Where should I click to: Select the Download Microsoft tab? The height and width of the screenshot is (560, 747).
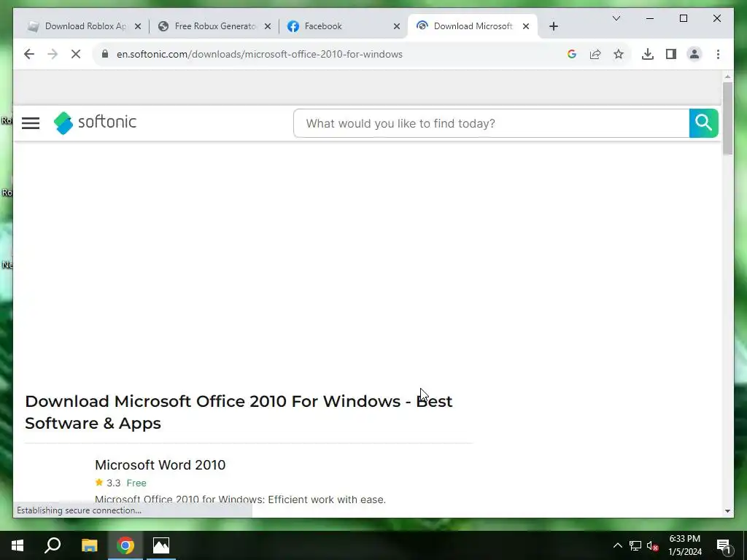pyautogui.click(x=473, y=26)
